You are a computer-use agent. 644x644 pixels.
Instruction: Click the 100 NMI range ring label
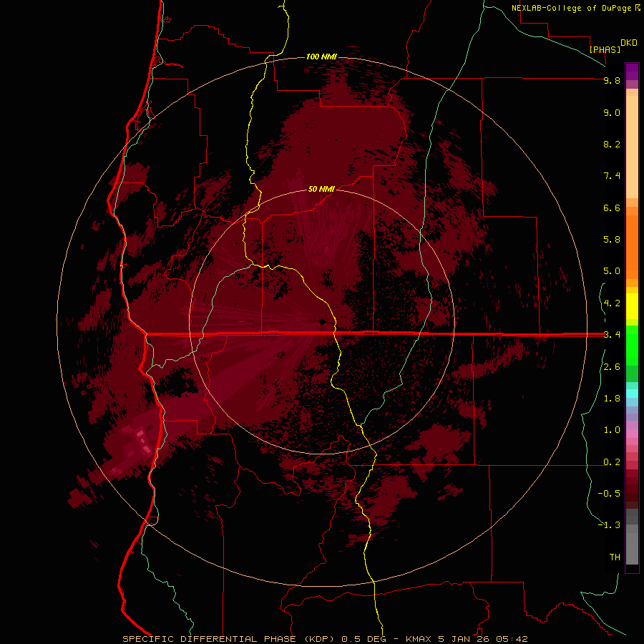(321, 57)
